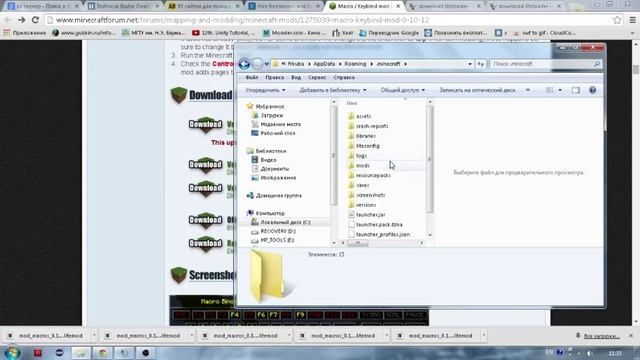
Task: Open the Изображения library
Action: pyautogui.click(x=278, y=178)
